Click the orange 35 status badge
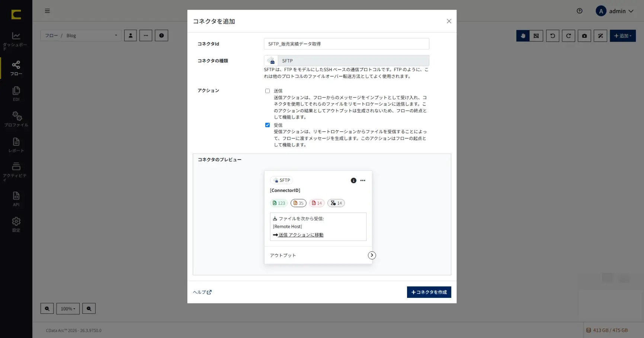 coord(298,203)
